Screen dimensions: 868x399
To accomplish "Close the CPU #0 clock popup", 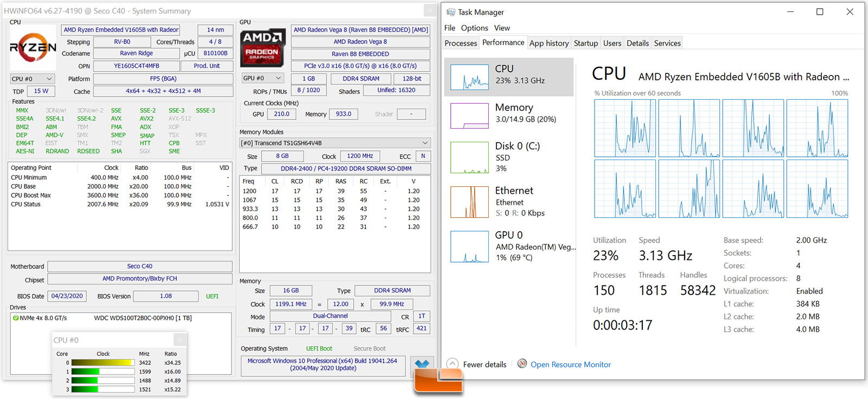I will (180, 340).
